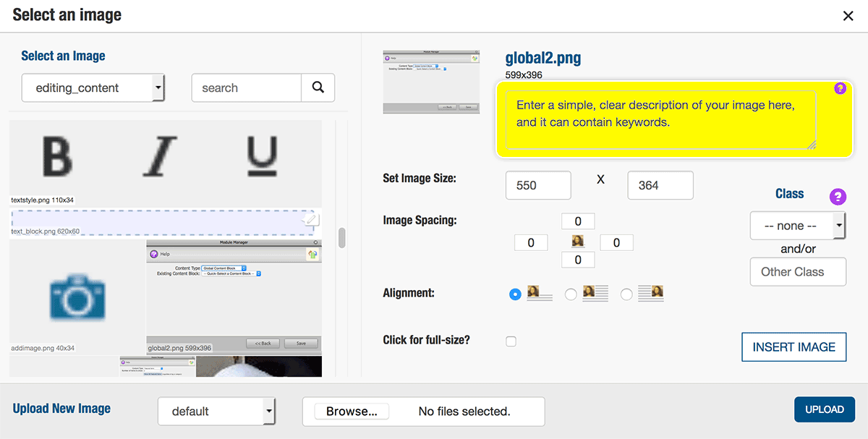This screenshot has height=439, width=868.
Task: Open the Class help question icon
Action: tap(838, 197)
